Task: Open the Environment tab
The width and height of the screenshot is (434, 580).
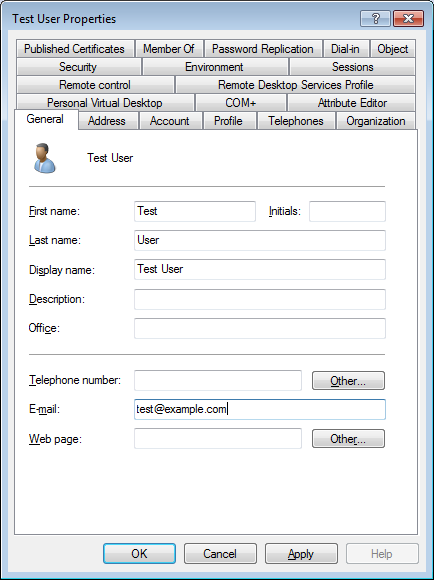Action: click(214, 67)
